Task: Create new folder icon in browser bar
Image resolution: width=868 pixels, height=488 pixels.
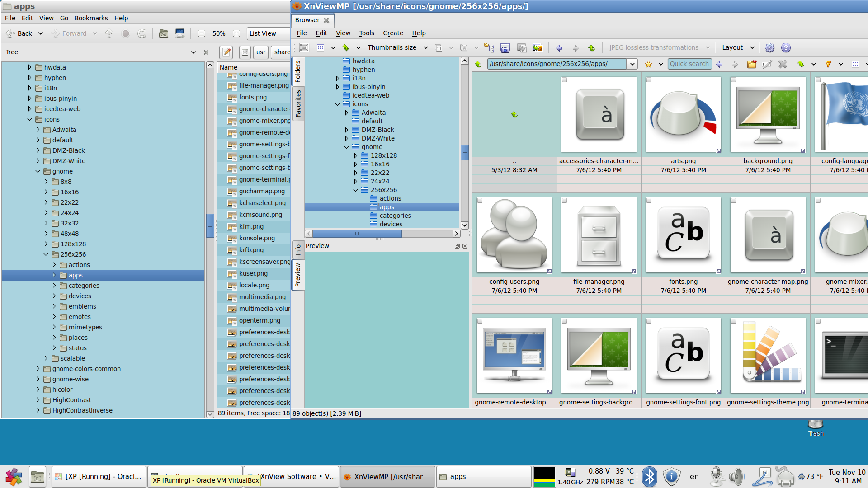Action: (x=751, y=64)
